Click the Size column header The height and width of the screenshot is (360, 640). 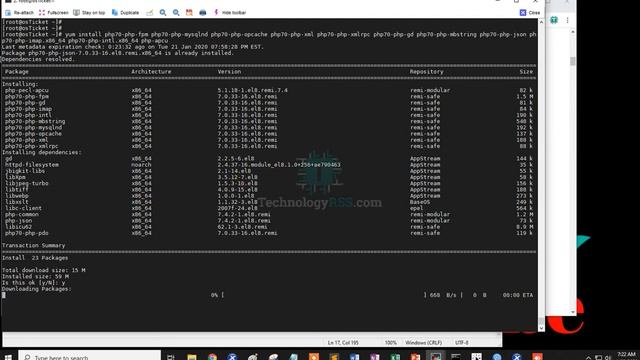526,71
